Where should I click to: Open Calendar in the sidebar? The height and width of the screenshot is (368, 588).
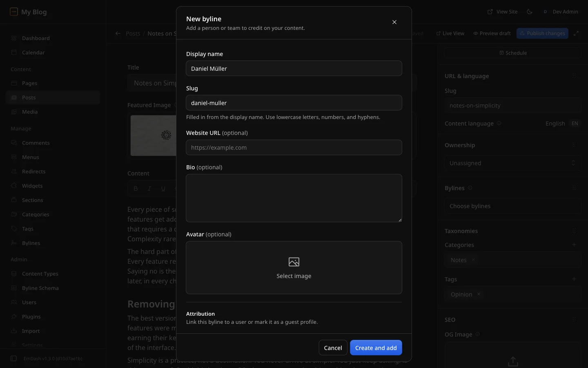point(53,52)
